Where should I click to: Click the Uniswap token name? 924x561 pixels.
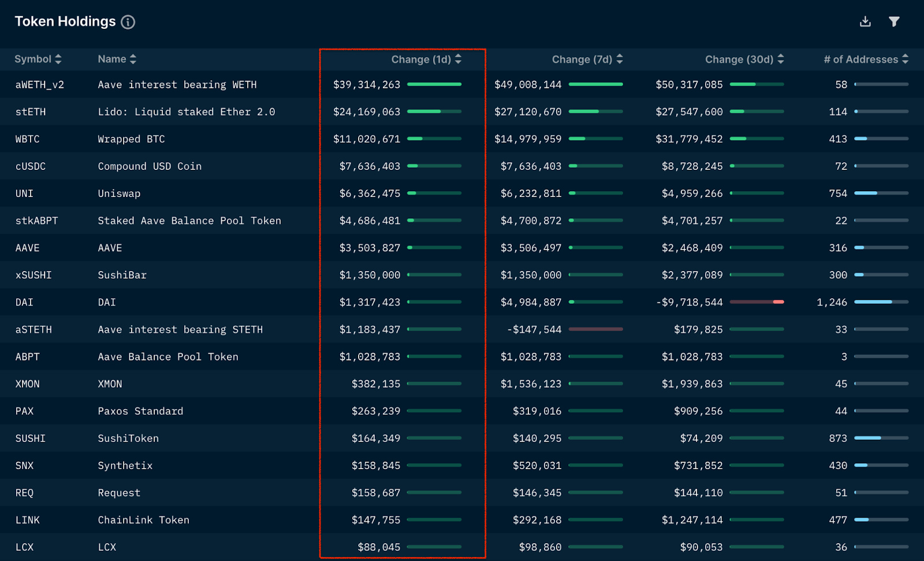click(119, 194)
